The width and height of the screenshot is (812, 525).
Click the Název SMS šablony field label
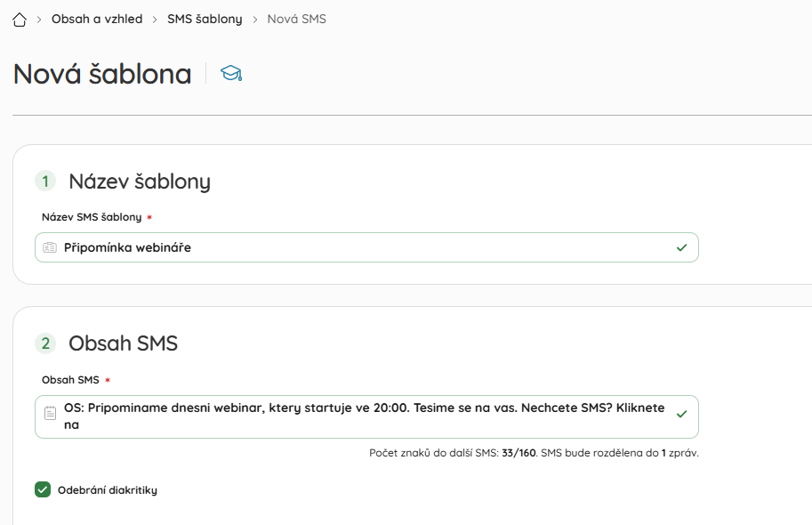(92, 217)
